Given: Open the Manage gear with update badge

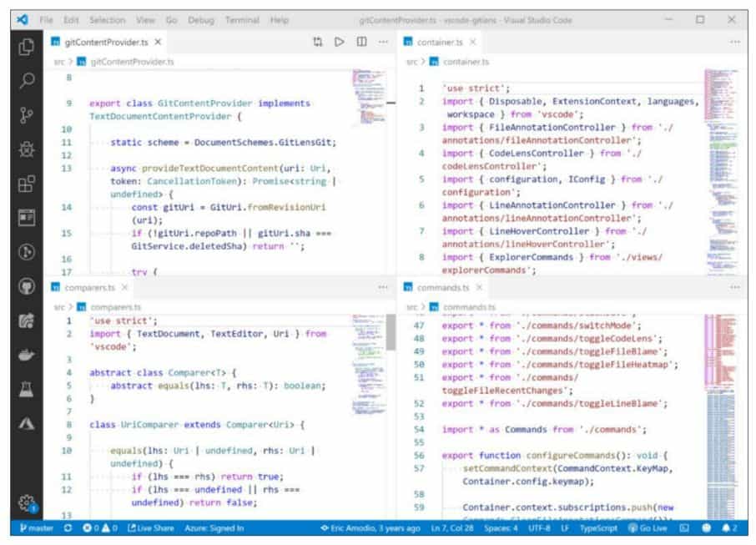Looking at the screenshot, I should [28, 503].
